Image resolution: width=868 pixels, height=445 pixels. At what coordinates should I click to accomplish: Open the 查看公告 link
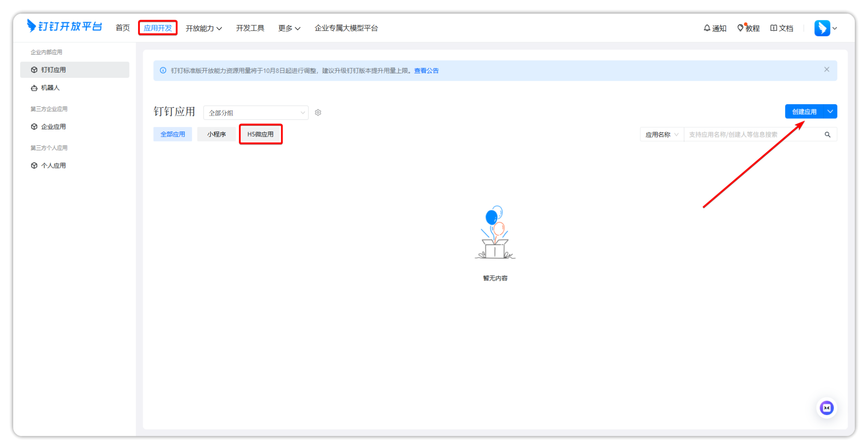pyautogui.click(x=426, y=71)
